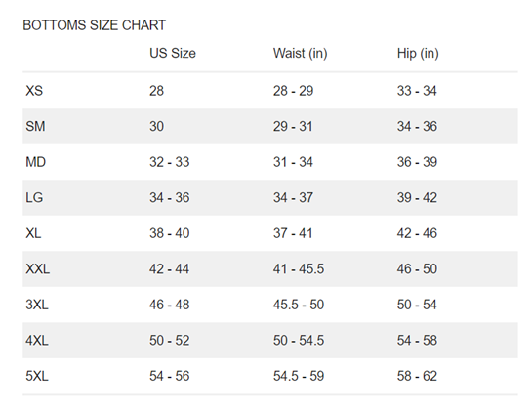
Task: Click the BOTTOMS SIZE CHART heading
Action: tap(94, 25)
